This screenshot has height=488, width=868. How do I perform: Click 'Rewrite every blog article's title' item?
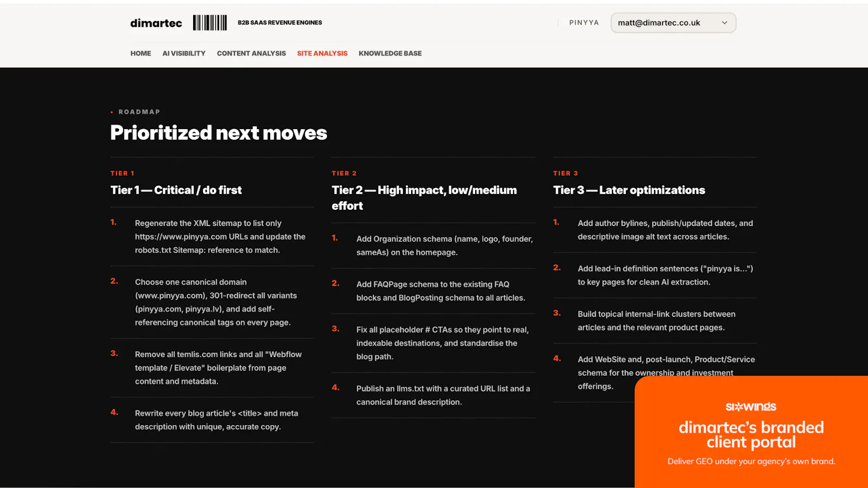pos(212,420)
